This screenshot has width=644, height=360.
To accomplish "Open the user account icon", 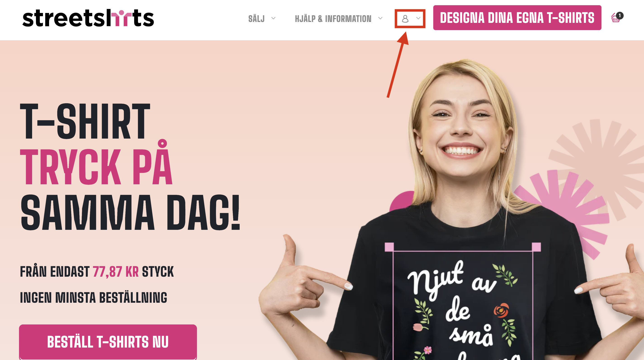I will tap(405, 19).
